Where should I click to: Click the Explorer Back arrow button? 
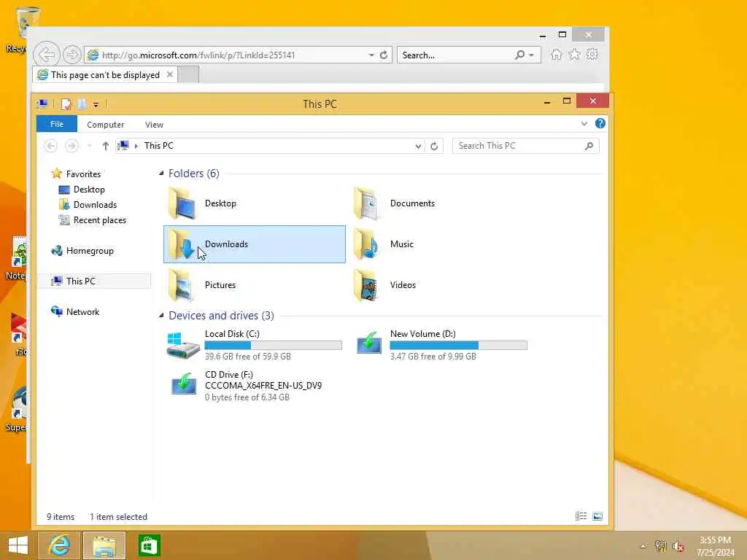51,146
